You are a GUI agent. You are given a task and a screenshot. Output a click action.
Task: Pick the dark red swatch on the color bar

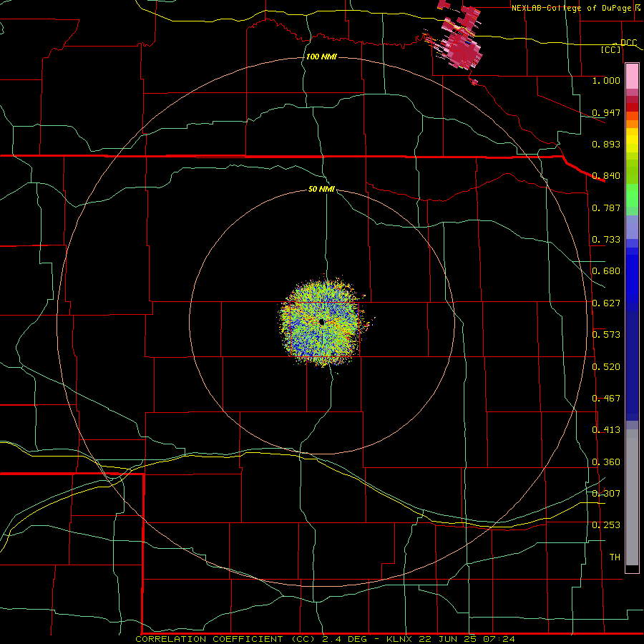tap(632, 107)
